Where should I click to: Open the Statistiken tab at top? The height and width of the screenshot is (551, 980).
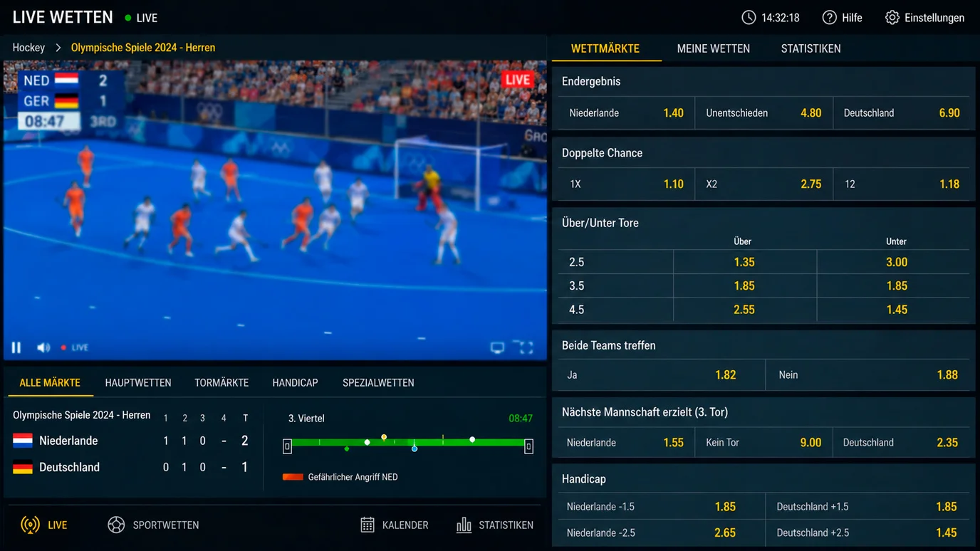[x=810, y=48]
